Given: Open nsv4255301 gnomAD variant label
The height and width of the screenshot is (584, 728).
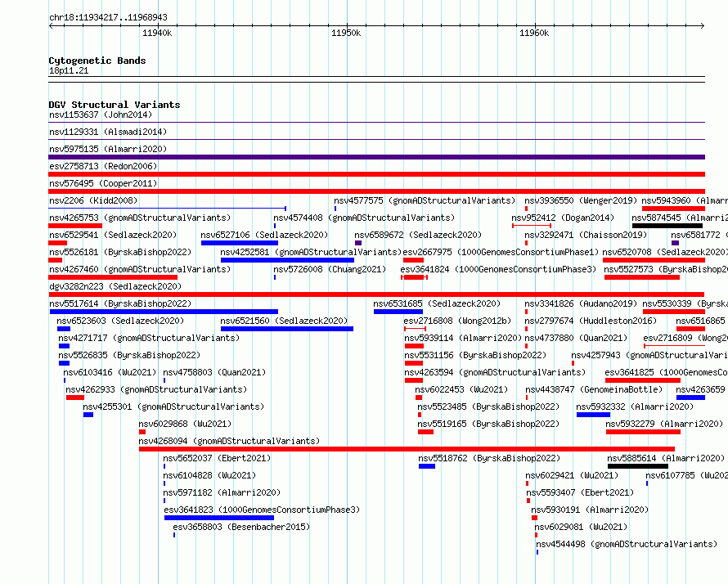Looking at the screenshot, I should tap(173, 407).
